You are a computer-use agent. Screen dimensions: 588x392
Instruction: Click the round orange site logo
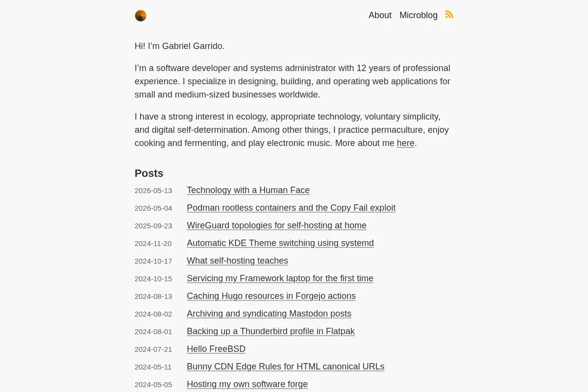tap(141, 16)
